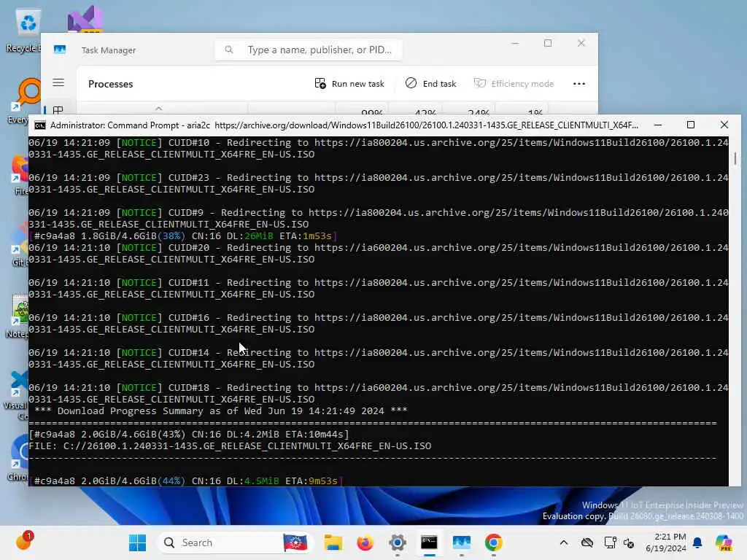This screenshot has width=747, height=560.
Task: Click the muted volume tray icon
Action: [629, 542]
